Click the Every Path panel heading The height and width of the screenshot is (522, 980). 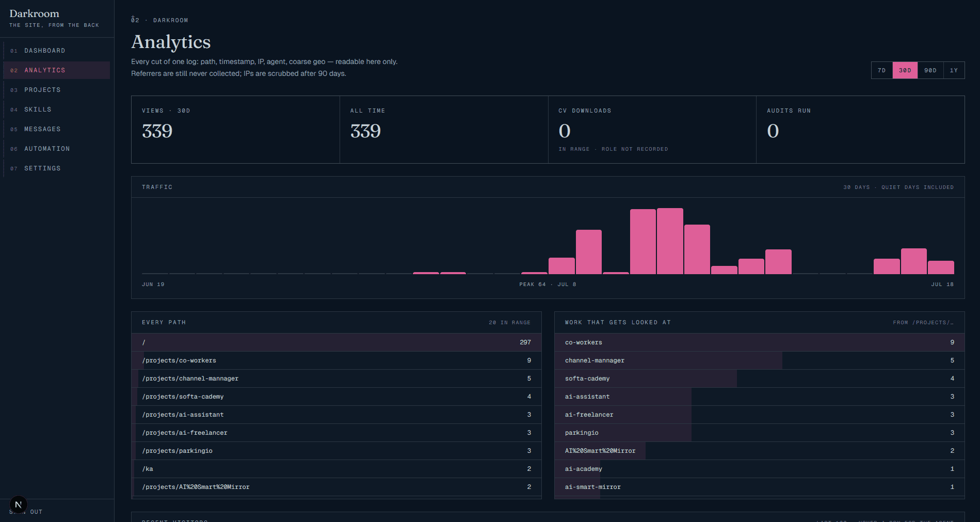[164, 323]
